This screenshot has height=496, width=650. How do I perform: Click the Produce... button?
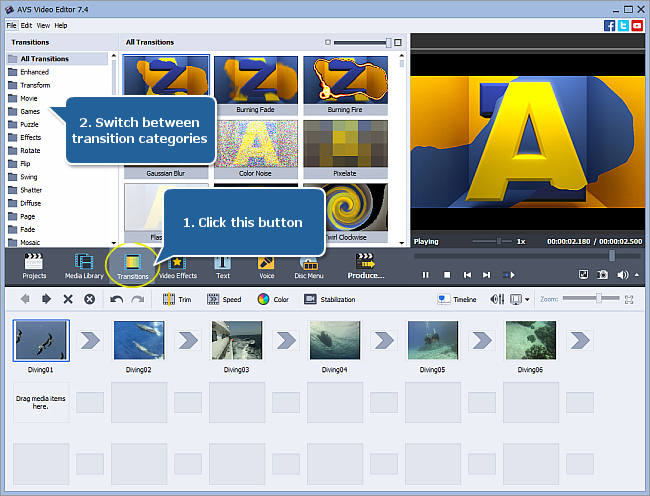(366, 267)
